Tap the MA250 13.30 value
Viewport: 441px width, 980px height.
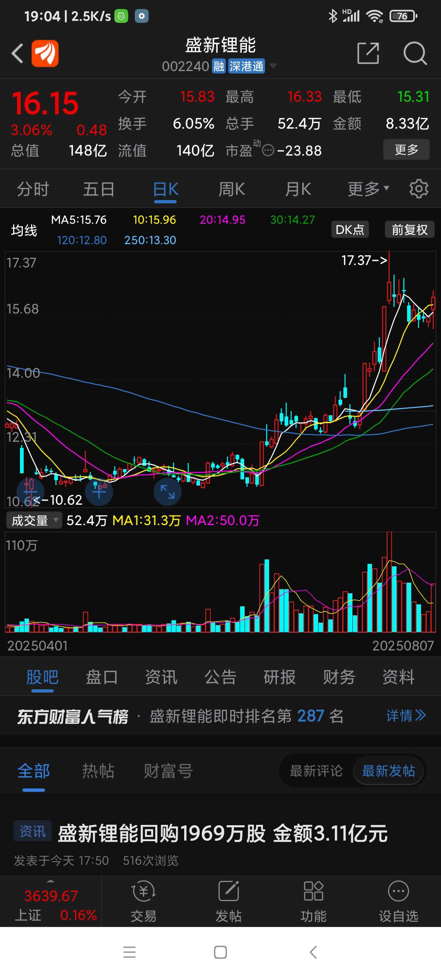pos(150,240)
